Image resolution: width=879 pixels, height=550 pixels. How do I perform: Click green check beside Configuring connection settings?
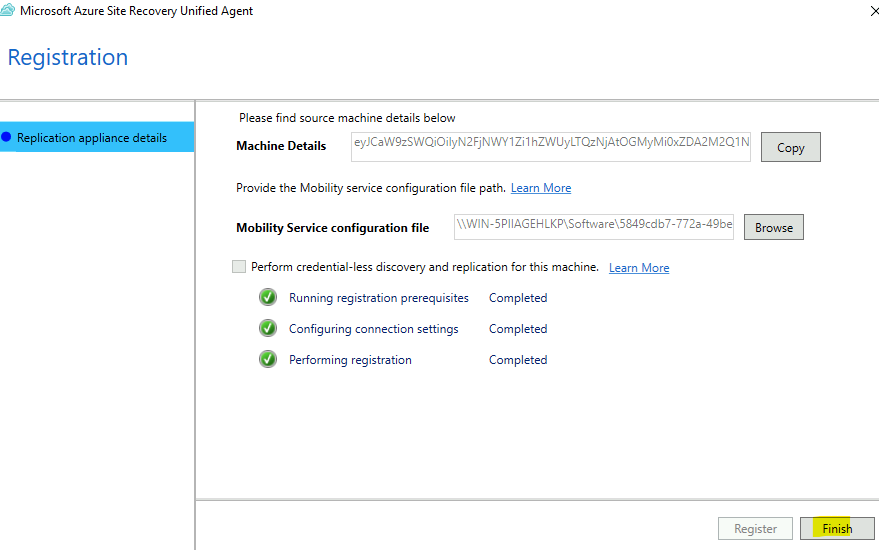(268, 328)
